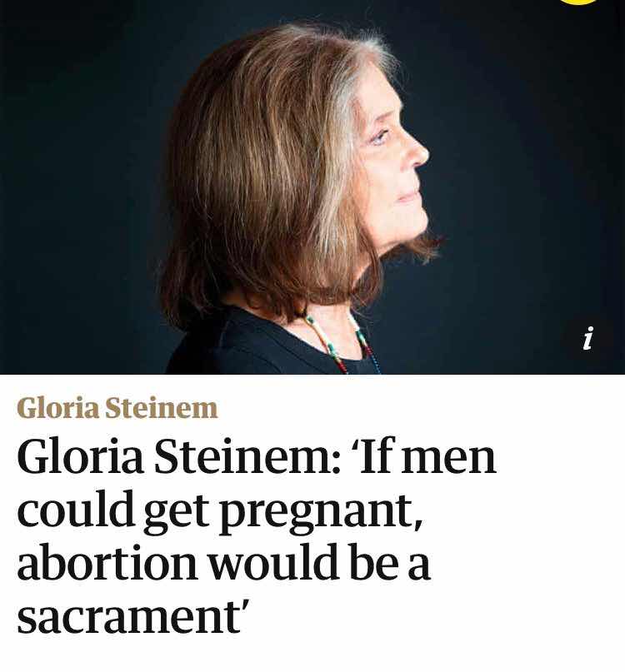Click the word 'get' in the headline
The width and height of the screenshot is (625, 672).
tap(177, 514)
